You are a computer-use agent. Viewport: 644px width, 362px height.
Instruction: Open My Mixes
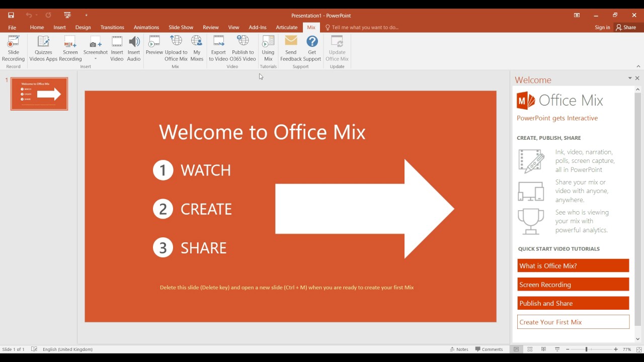tap(197, 48)
